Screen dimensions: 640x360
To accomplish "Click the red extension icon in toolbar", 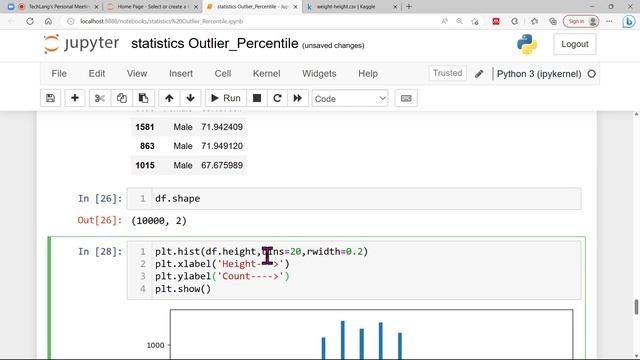I will [x=496, y=21].
